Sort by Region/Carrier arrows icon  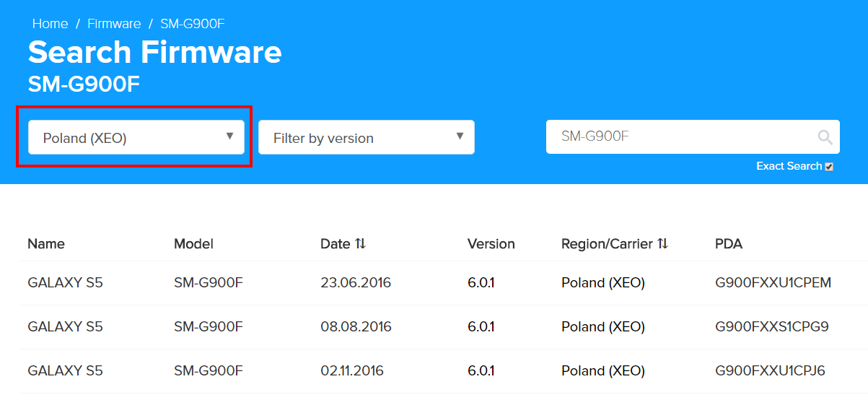(x=663, y=244)
